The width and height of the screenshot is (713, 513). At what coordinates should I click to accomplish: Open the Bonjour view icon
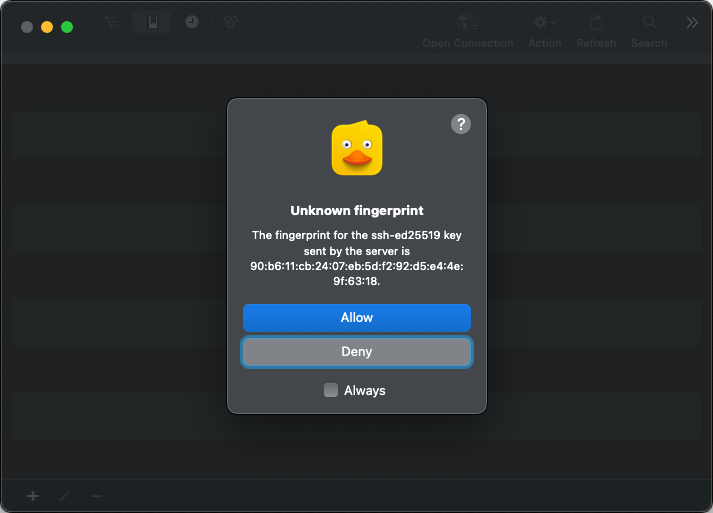(231, 21)
